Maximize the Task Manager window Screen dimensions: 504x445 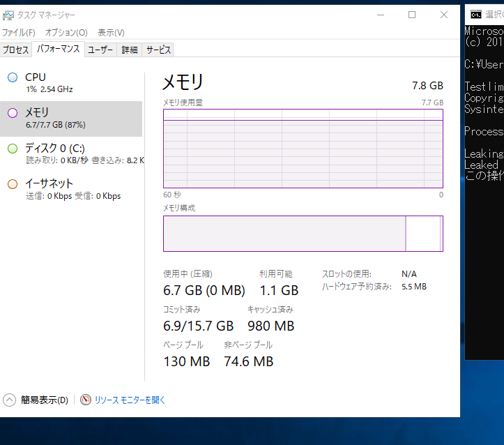click(412, 15)
